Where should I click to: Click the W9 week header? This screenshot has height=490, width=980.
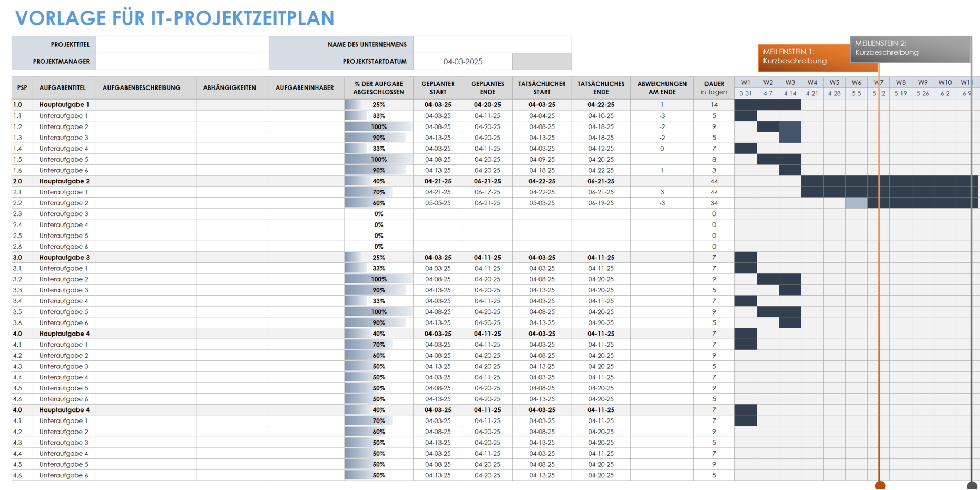tap(923, 83)
